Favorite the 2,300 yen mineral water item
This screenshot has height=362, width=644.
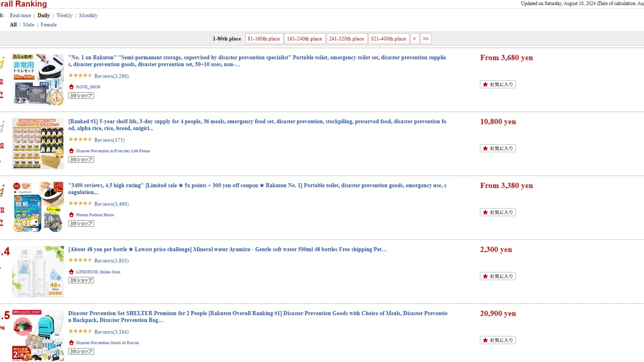[x=498, y=276]
